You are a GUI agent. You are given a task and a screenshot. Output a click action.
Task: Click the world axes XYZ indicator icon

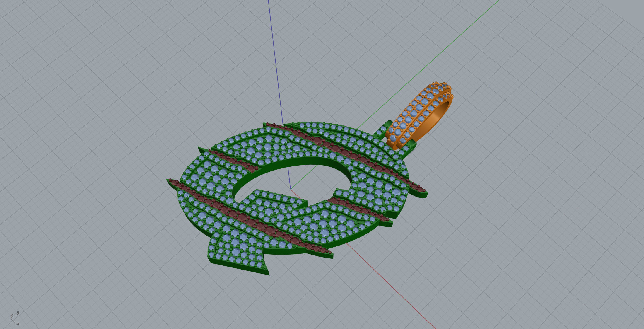pyautogui.click(x=15, y=318)
